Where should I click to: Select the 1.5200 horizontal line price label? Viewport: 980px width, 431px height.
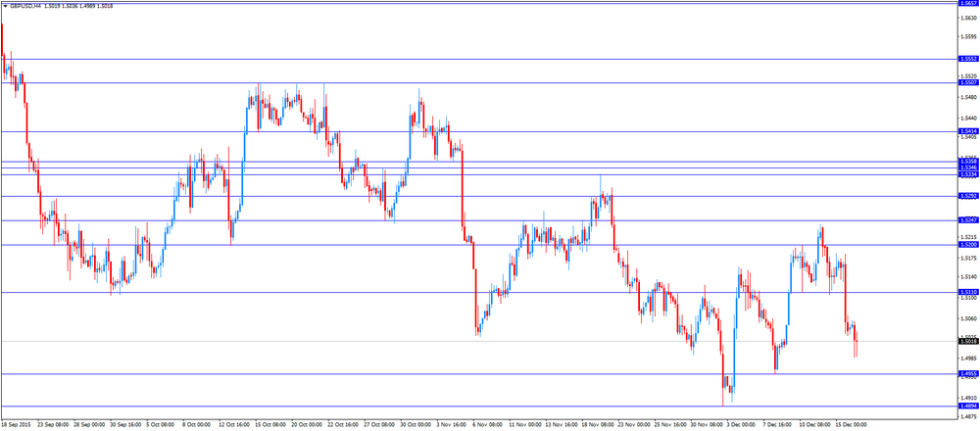(x=968, y=244)
